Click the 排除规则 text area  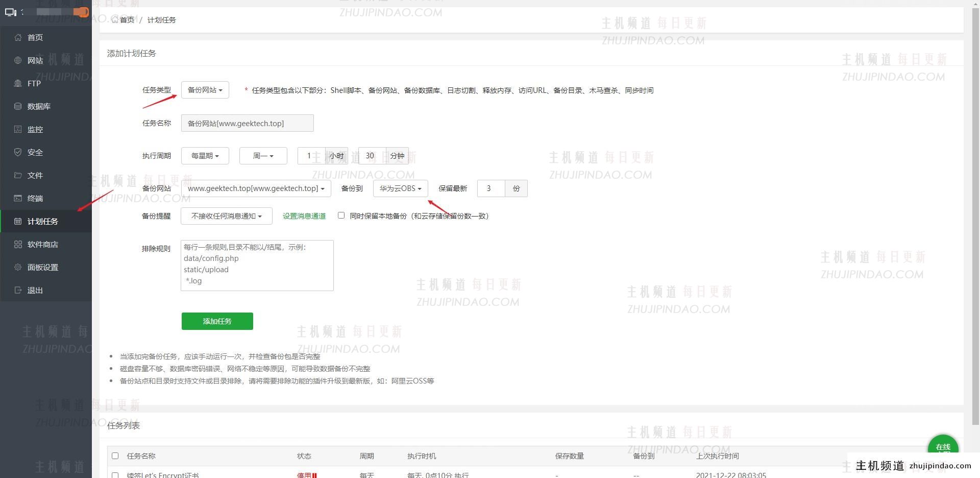(257, 266)
